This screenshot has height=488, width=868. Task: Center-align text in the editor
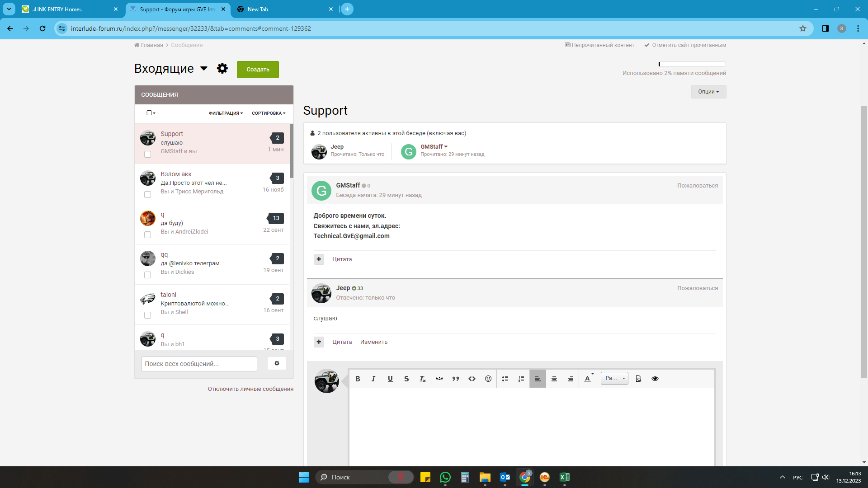coord(554,379)
